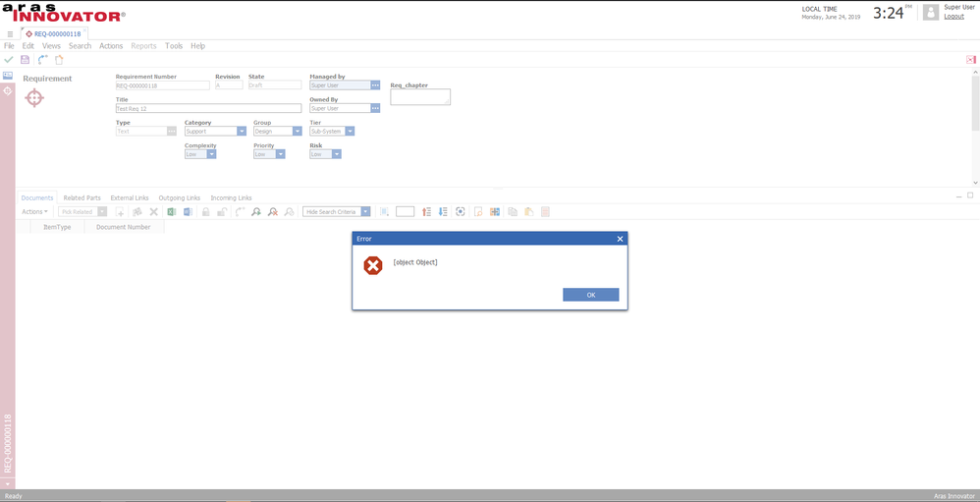Open the Tools menu

(174, 46)
